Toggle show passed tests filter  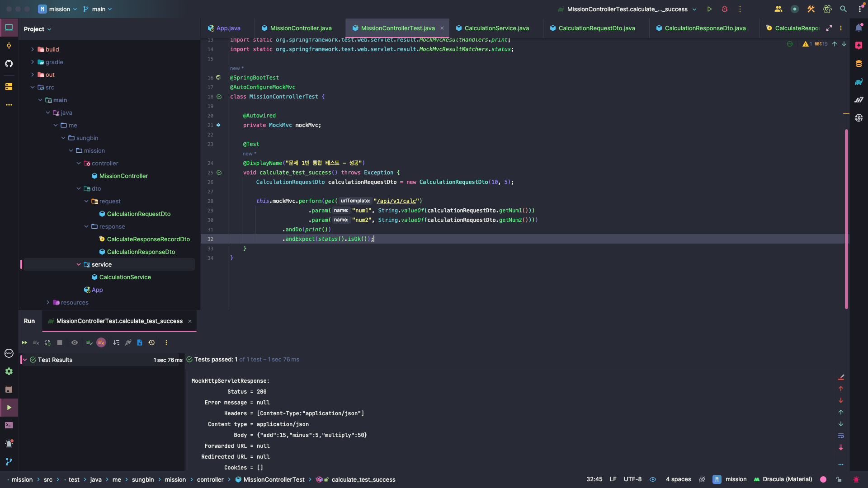click(90, 343)
